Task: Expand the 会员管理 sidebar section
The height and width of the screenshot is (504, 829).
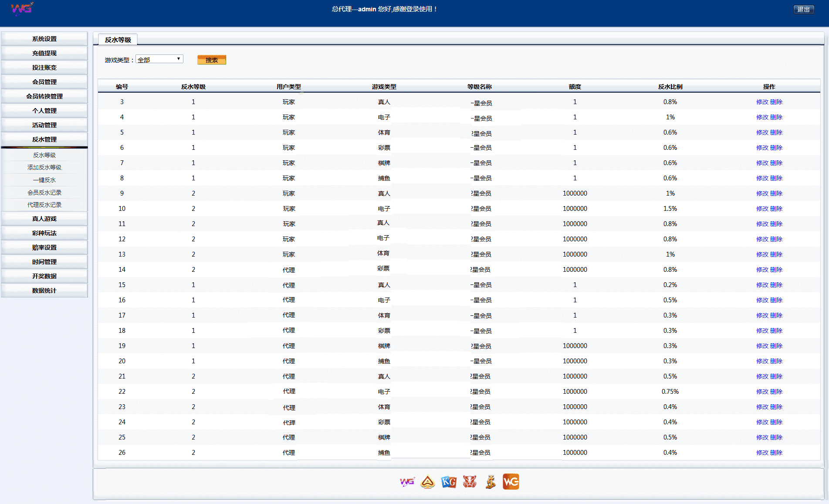Action: point(44,82)
